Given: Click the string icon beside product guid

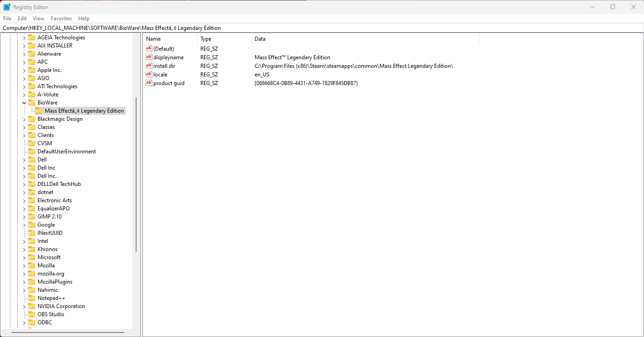Looking at the screenshot, I should tap(149, 83).
